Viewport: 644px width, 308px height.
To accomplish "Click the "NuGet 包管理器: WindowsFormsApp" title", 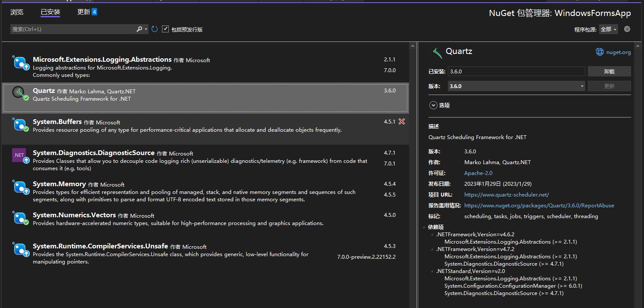I will [560, 13].
